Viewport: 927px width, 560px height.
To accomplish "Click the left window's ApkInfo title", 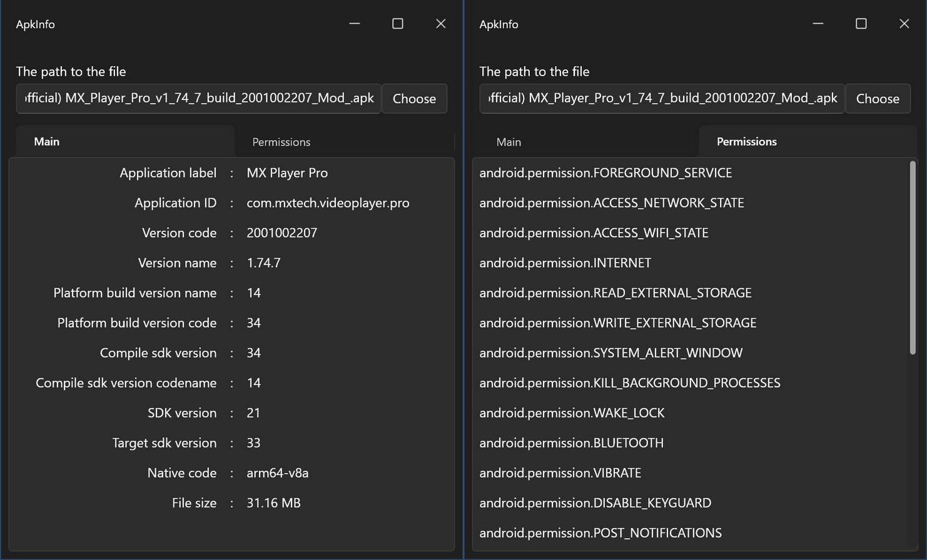I will pyautogui.click(x=35, y=24).
